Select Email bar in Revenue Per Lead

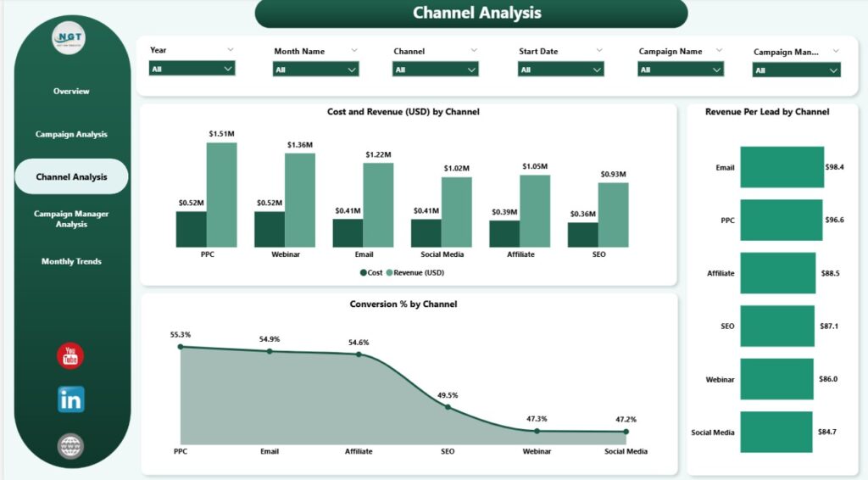pos(782,167)
